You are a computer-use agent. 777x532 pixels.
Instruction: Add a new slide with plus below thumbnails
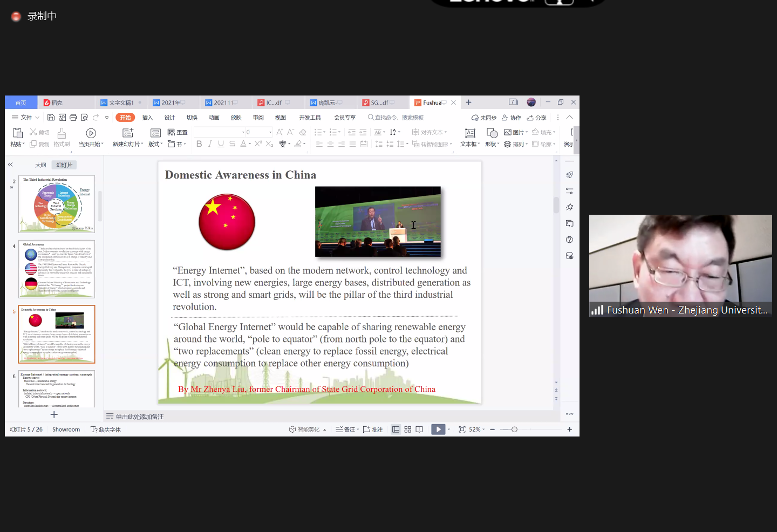click(x=54, y=414)
